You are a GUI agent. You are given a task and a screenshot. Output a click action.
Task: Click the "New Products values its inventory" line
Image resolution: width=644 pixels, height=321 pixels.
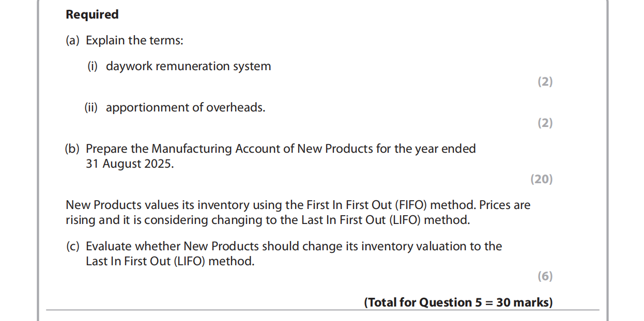point(298,205)
